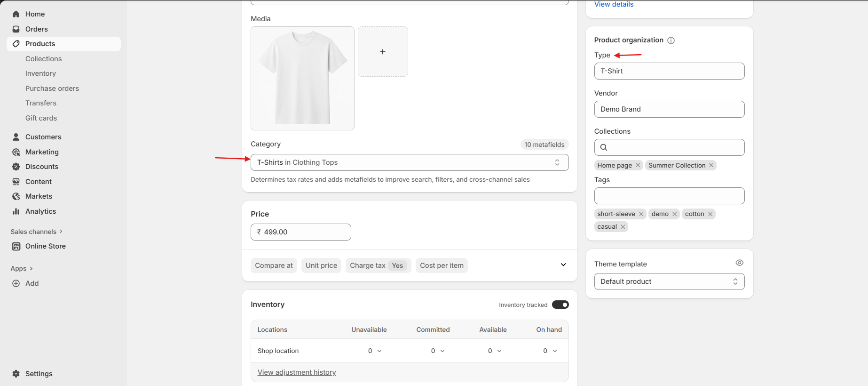Open Collections in the sidebar
The image size is (868, 386).
[x=44, y=59]
